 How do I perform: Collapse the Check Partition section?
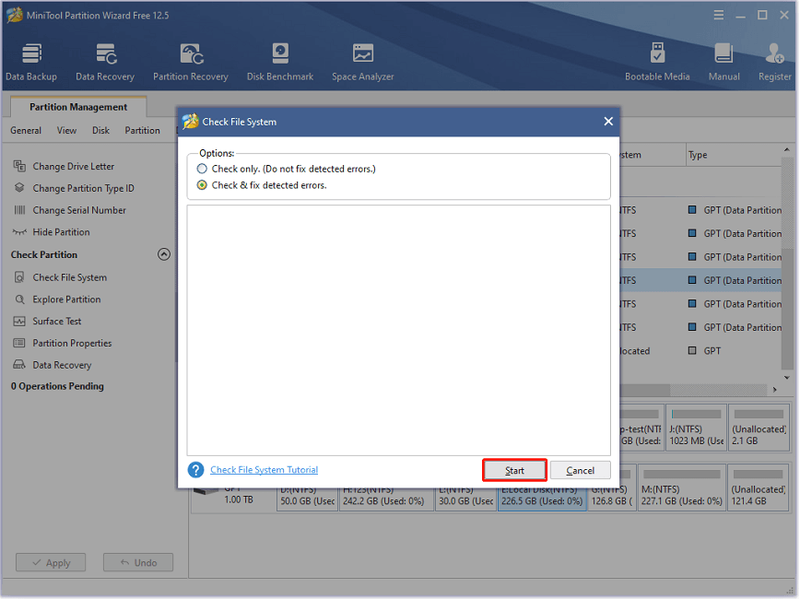pyautogui.click(x=164, y=254)
